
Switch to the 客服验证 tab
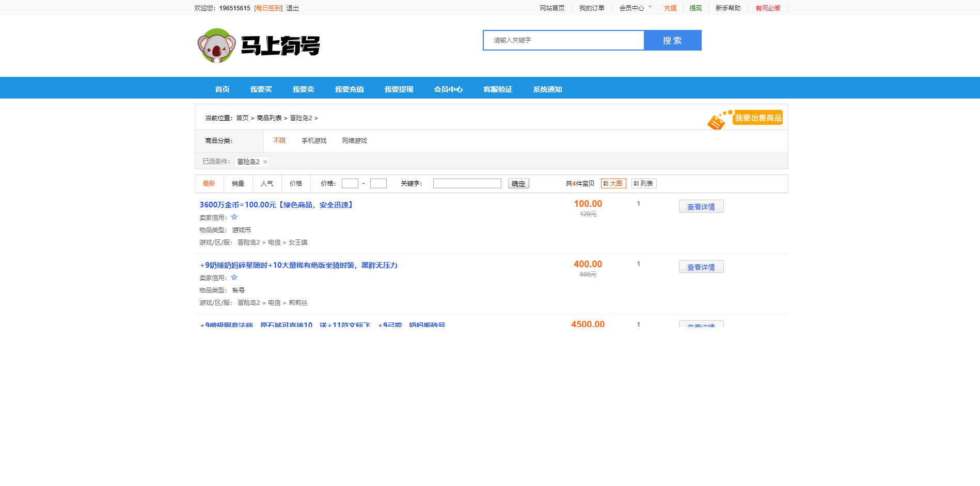pos(496,89)
